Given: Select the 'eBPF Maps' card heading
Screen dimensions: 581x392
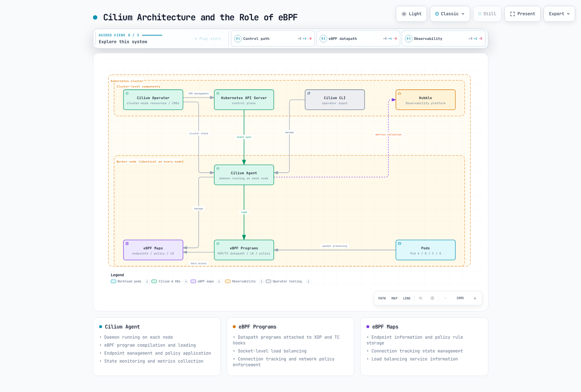Looking at the screenshot, I should coord(385,327).
